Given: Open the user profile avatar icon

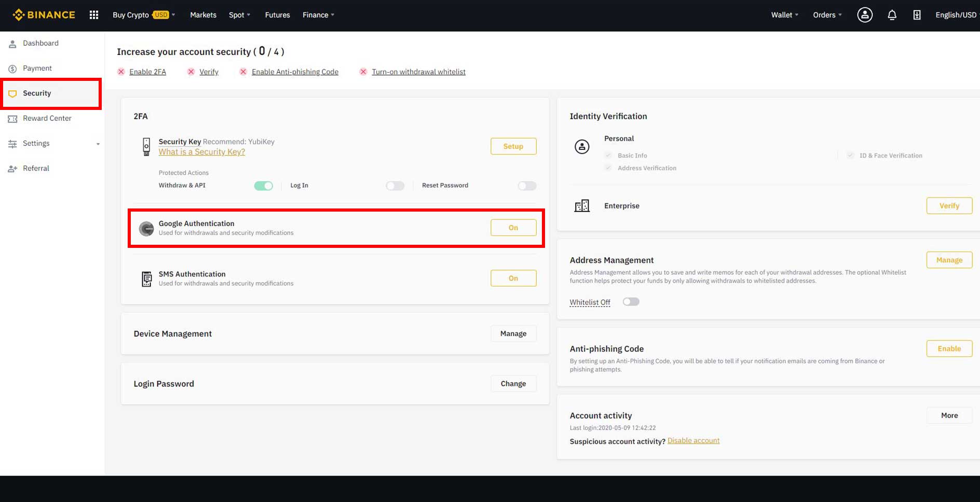Looking at the screenshot, I should [865, 15].
